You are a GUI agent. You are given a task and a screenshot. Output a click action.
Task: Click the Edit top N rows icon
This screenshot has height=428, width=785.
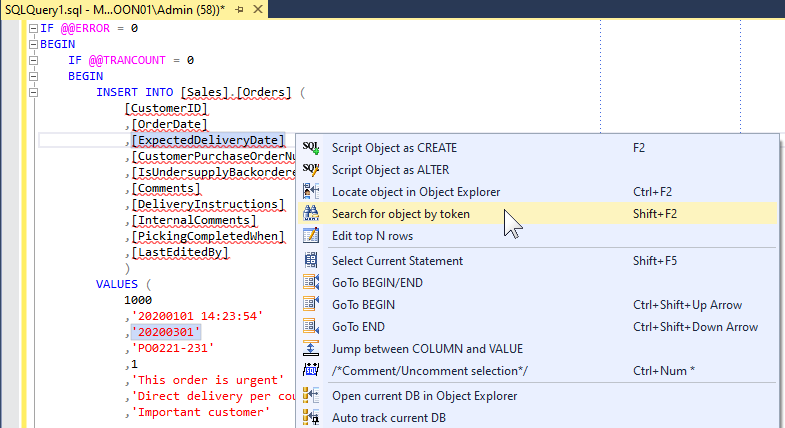(311, 236)
